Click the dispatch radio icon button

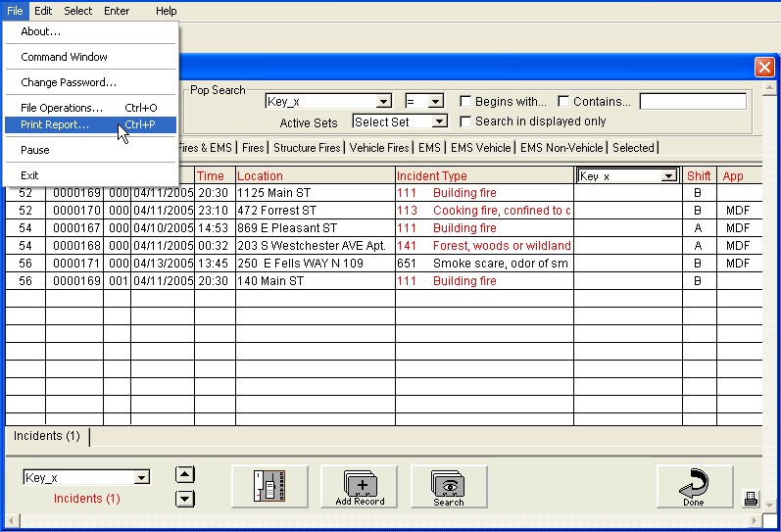(269, 486)
